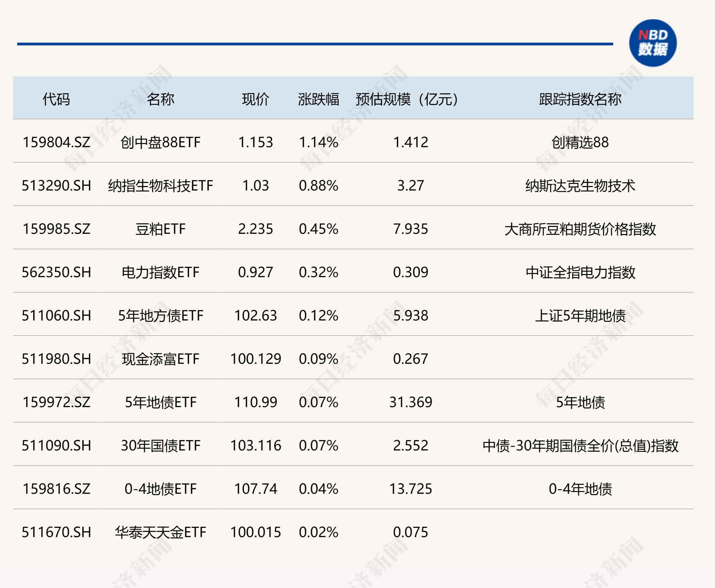Viewport: 715px width, 588px height.
Task: Select the name 0-4地债ETF
Action: pos(161,489)
